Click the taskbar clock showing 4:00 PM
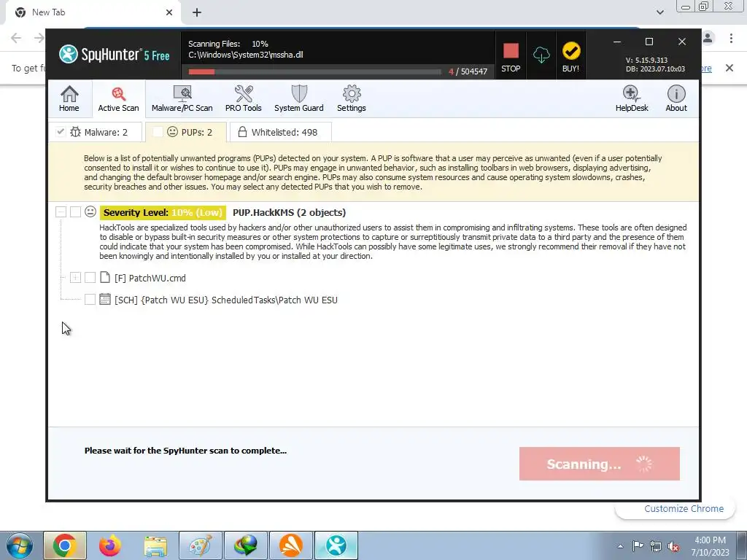This screenshot has height=560, width=747. click(710, 546)
